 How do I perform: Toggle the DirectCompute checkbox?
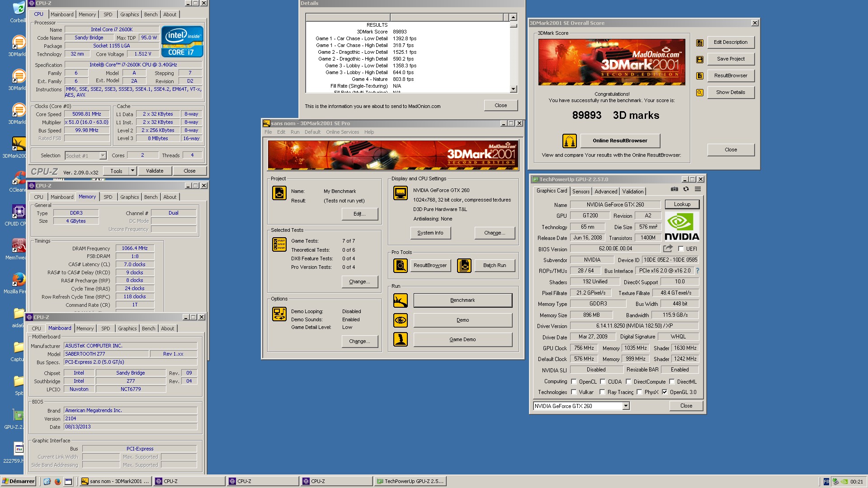pyautogui.click(x=628, y=382)
